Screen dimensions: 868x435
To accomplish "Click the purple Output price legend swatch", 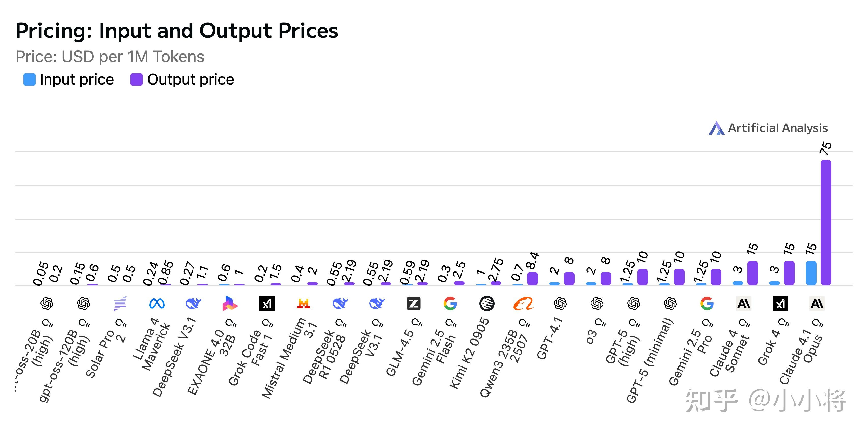I will point(137,79).
